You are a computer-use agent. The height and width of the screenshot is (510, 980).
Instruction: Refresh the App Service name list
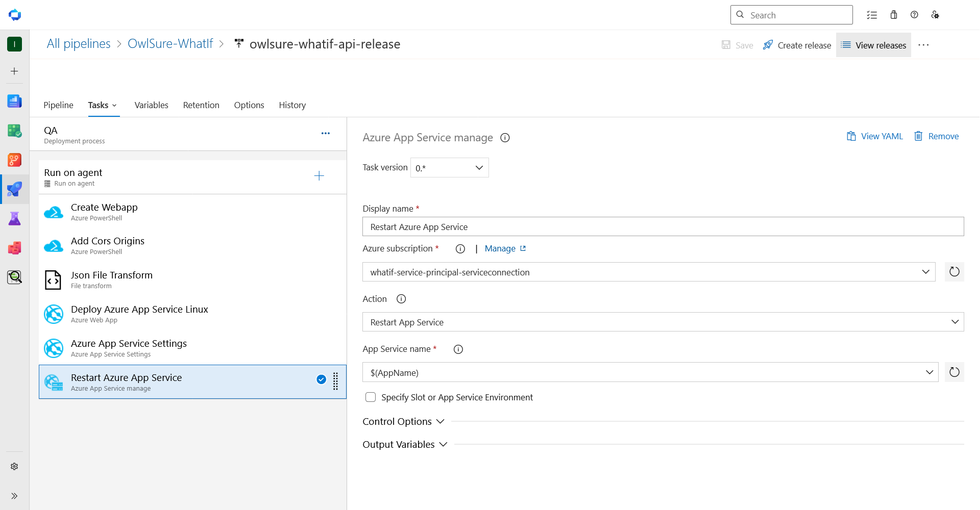(x=954, y=372)
